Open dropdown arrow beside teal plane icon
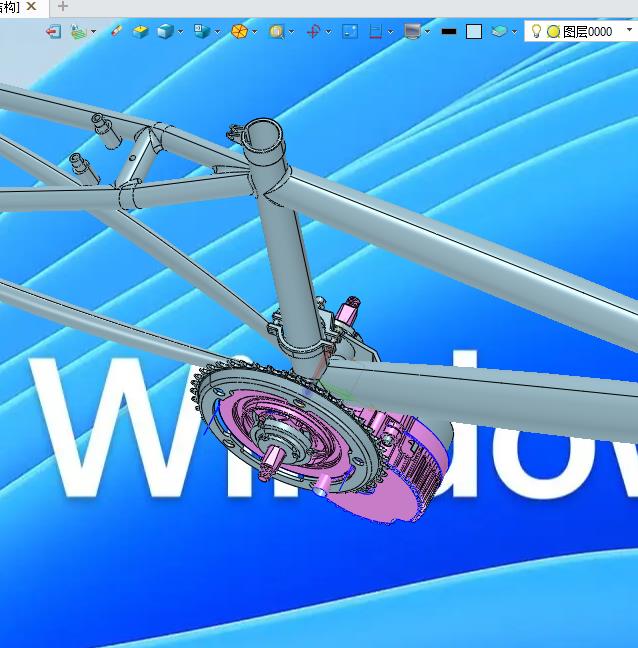Image resolution: width=638 pixels, height=648 pixels. tap(514, 32)
